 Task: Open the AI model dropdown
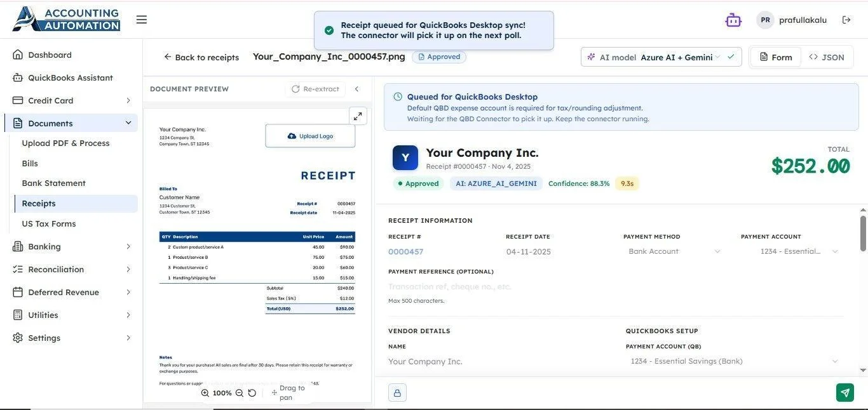pos(661,56)
